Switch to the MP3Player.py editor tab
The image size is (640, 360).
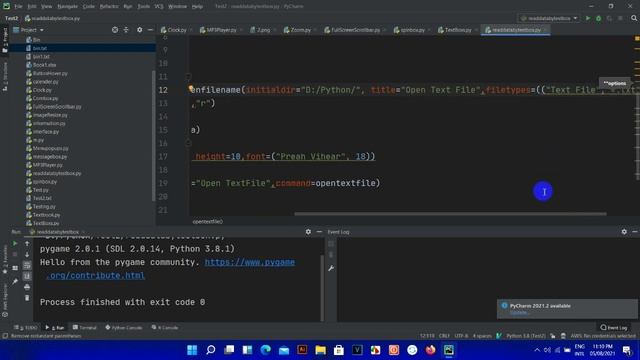pyautogui.click(x=221, y=30)
